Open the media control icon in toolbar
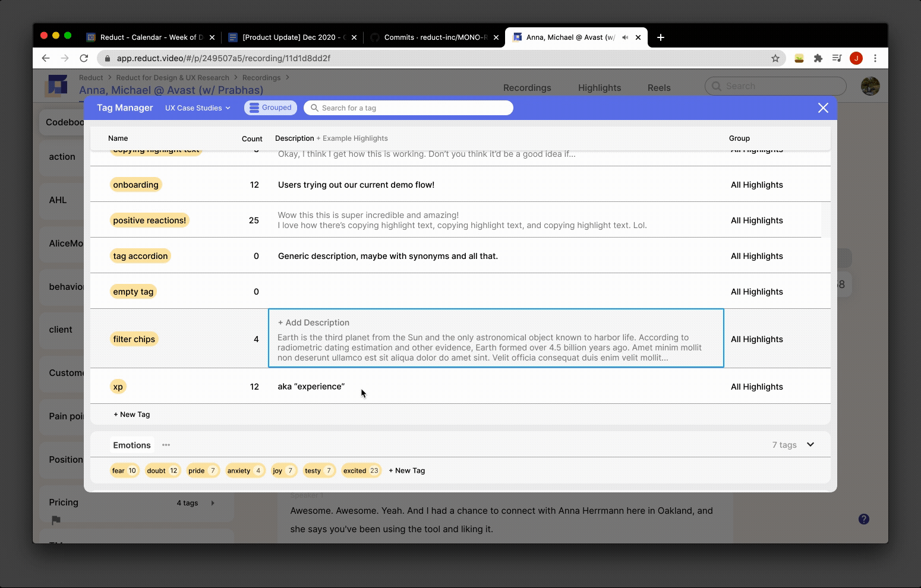 click(837, 58)
